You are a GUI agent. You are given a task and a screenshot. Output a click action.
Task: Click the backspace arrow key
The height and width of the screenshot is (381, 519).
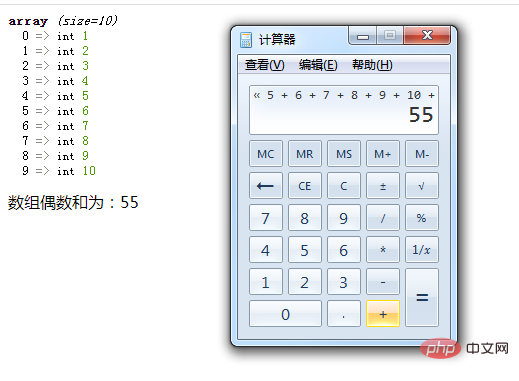pos(266,186)
